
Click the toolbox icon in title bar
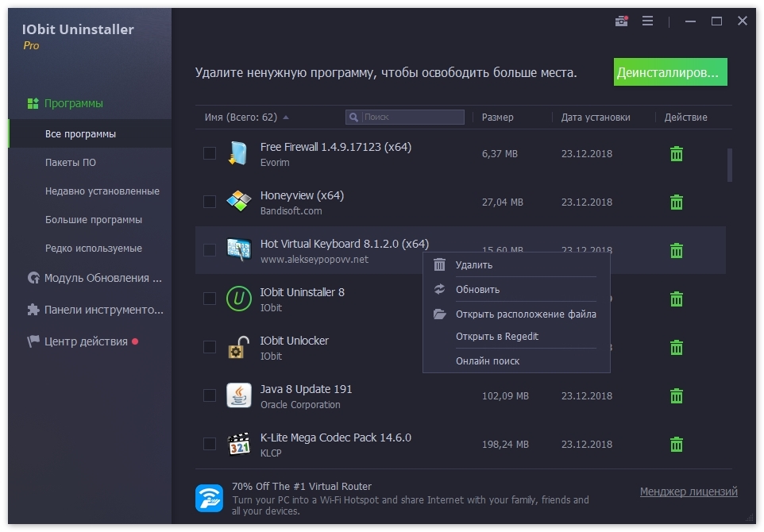622,21
